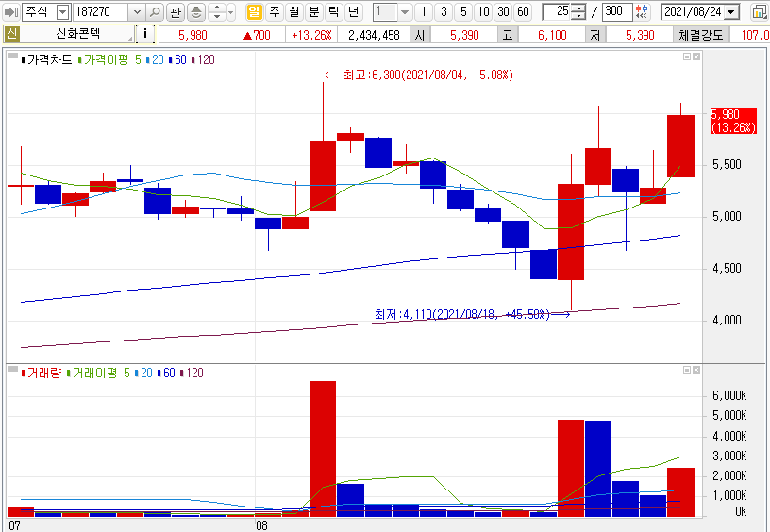Click the 60 price moving average legend

tap(177, 59)
